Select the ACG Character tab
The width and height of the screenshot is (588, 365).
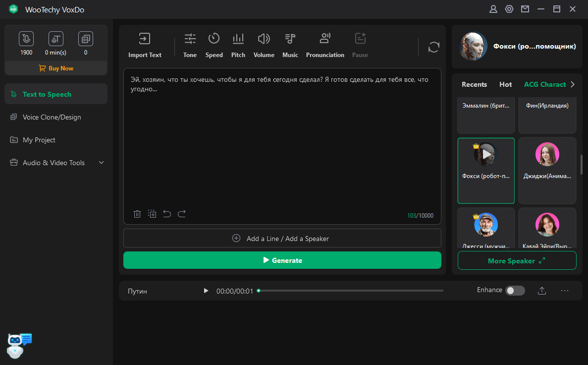545,84
